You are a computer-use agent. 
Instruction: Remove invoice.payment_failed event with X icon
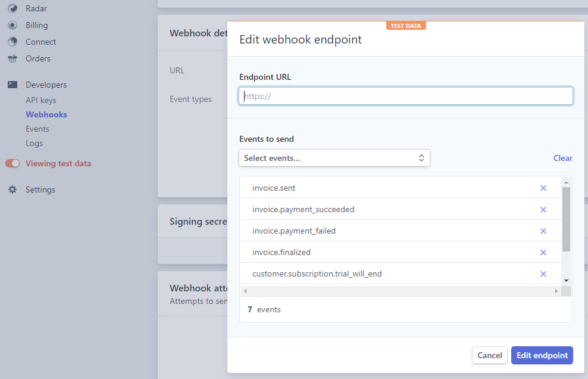coord(543,231)
